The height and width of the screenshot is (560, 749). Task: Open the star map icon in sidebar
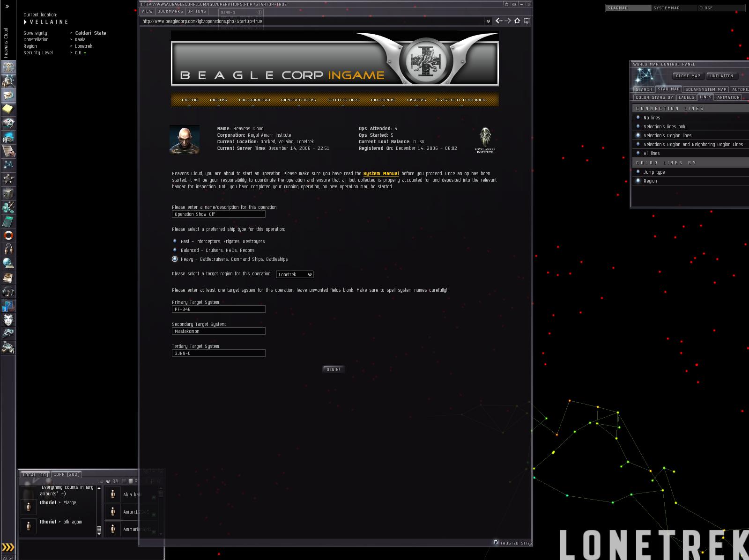pyautogui.click(x=8, y=165)
